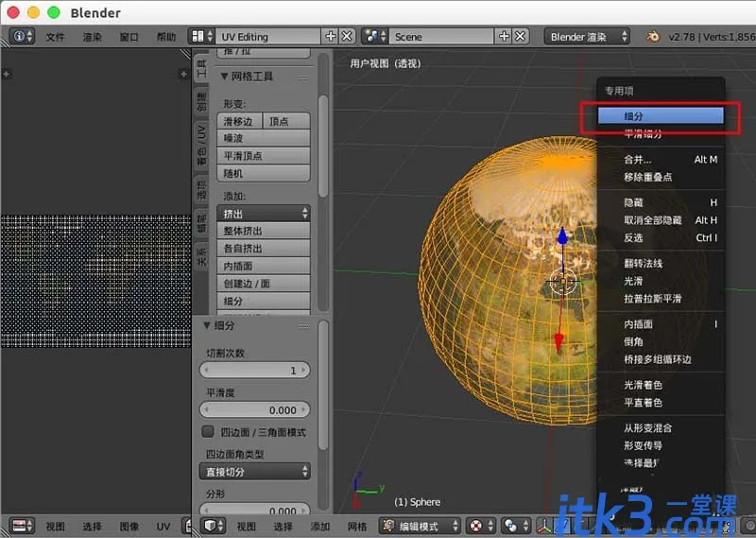
Task: Collapse the 网格工具 panel
Action: click(x=224, y=77)
